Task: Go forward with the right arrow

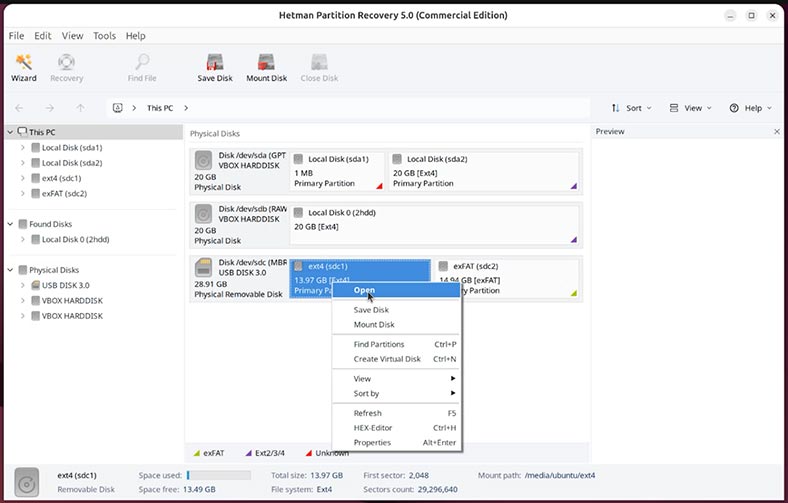Action: click(49, 108)
